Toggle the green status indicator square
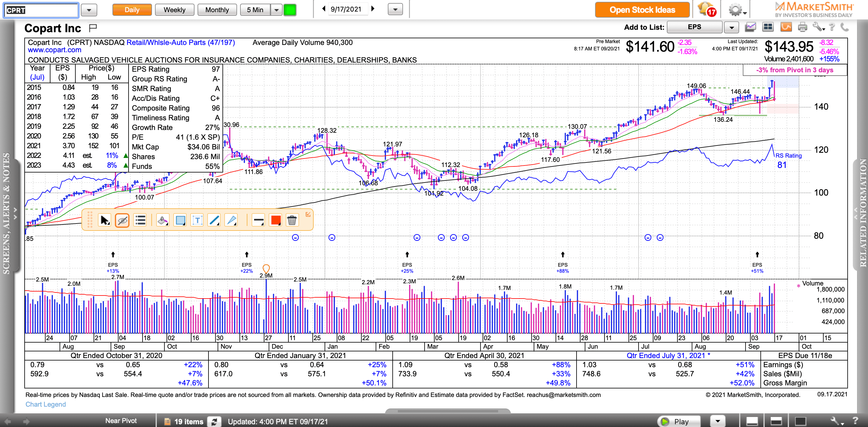The image size is (868, 427). [x=290, y=10]
